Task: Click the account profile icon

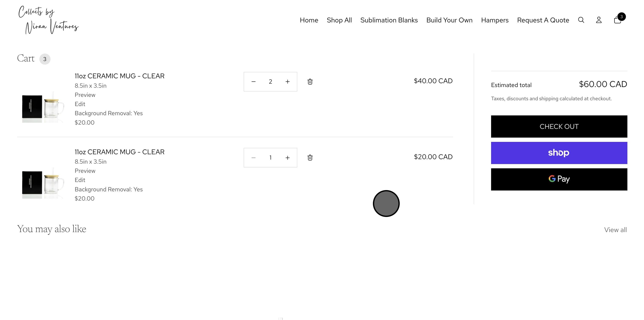Action: [x=599, y=20]
